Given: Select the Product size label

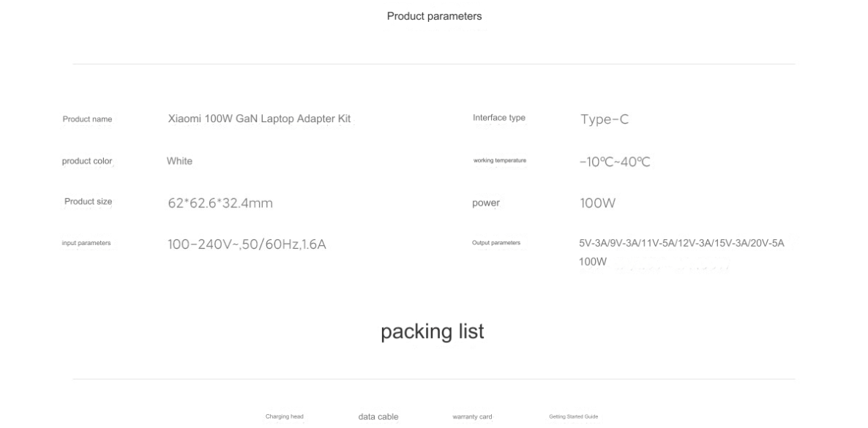Looking at the screenshot, I should (88, 201).
